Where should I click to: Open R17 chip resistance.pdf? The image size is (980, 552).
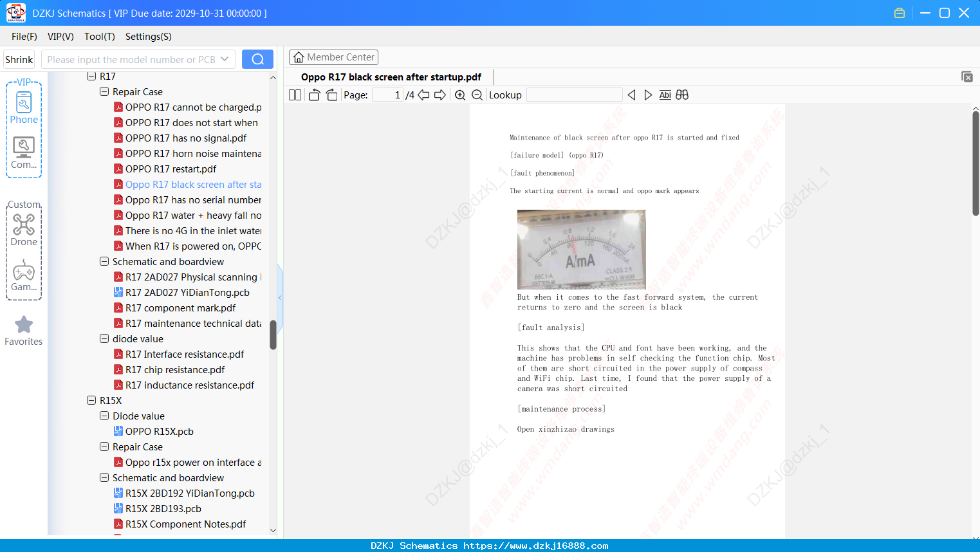pyautogui.click(x=169, y=370)
